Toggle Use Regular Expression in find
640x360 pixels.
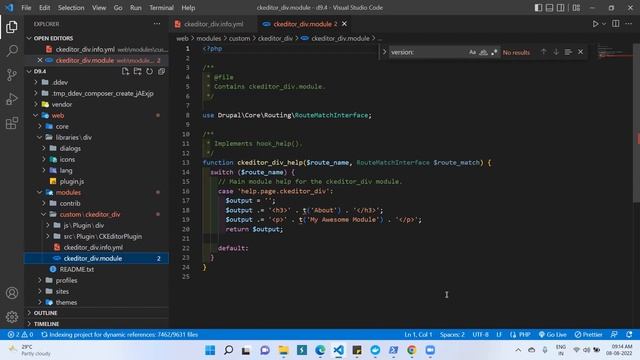(x=494, y=52)
